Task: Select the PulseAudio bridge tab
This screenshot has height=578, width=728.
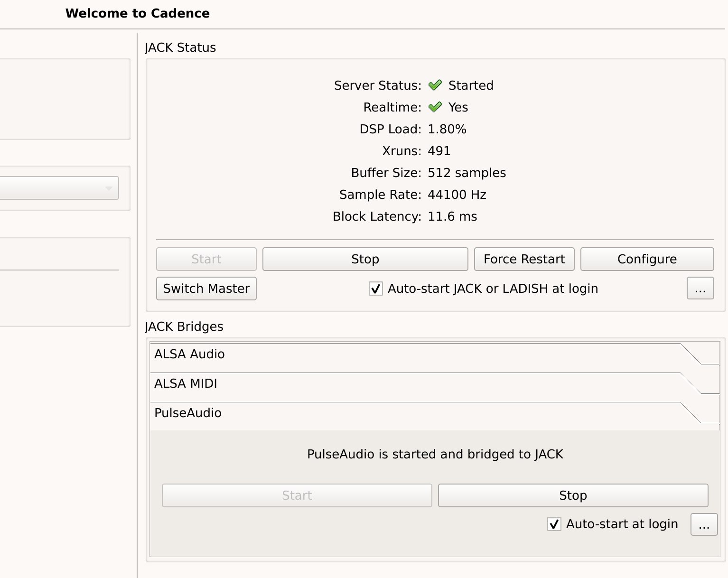Action: tap(435, 413)
